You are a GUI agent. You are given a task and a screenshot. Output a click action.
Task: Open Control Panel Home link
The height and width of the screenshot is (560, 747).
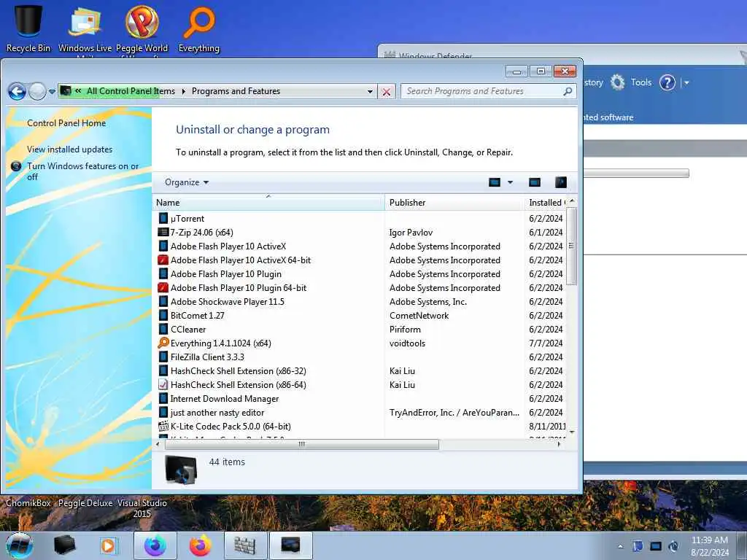66,123
